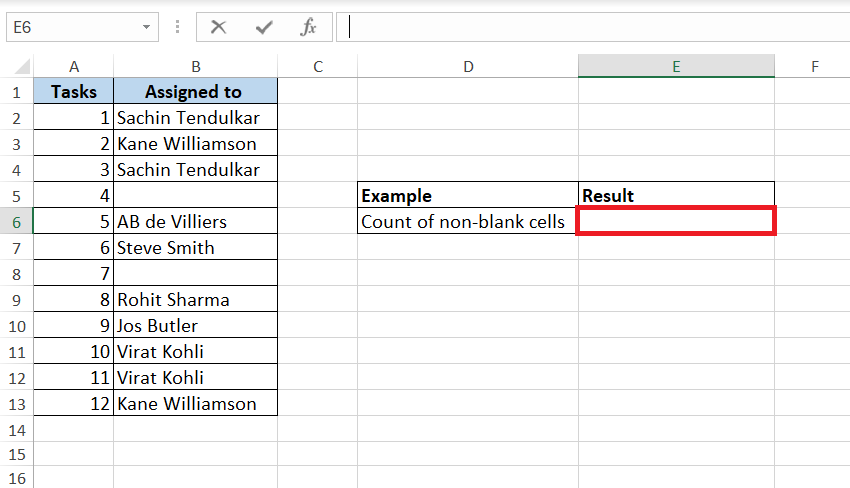Viewport: 850px width, 488px height.
Task: Select the Jos Butler cell
Action: coord(196,325)
